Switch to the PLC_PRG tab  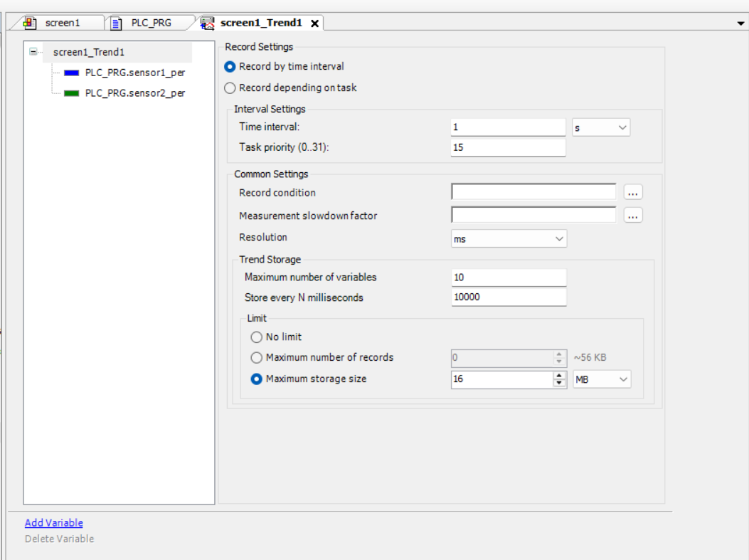[x=151, y=23]
